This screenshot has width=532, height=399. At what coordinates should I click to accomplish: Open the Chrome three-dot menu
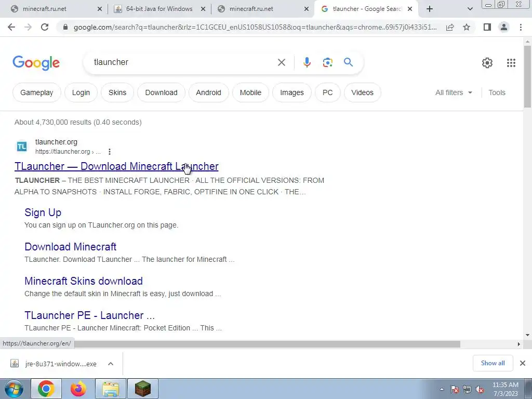click(521, 27)
